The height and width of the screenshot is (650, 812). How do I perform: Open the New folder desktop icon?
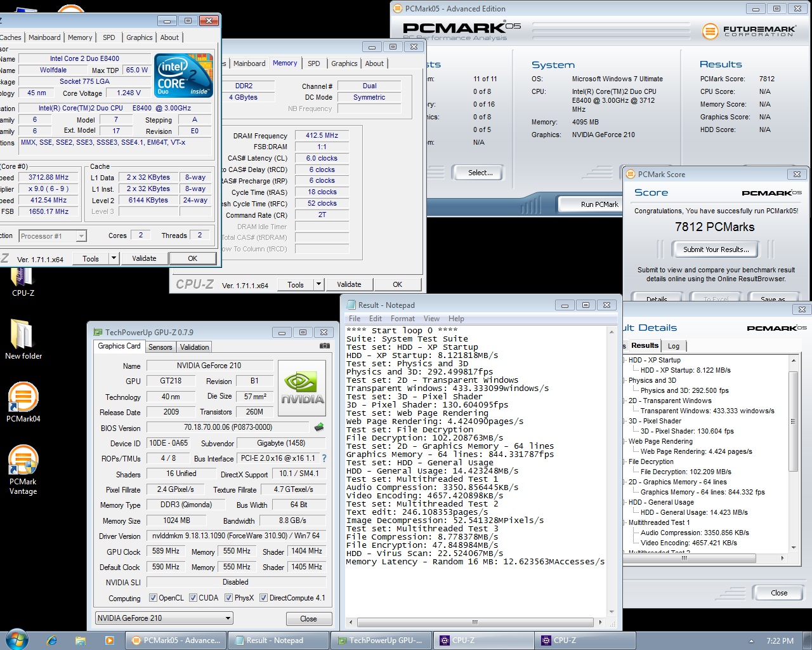tap(23, 340)
